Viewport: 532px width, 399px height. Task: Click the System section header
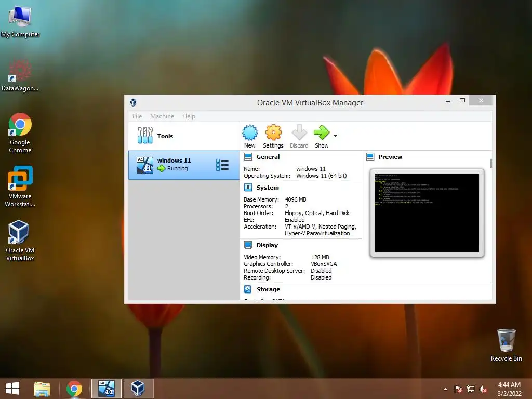pyautogui.click(x=268, y=187)
